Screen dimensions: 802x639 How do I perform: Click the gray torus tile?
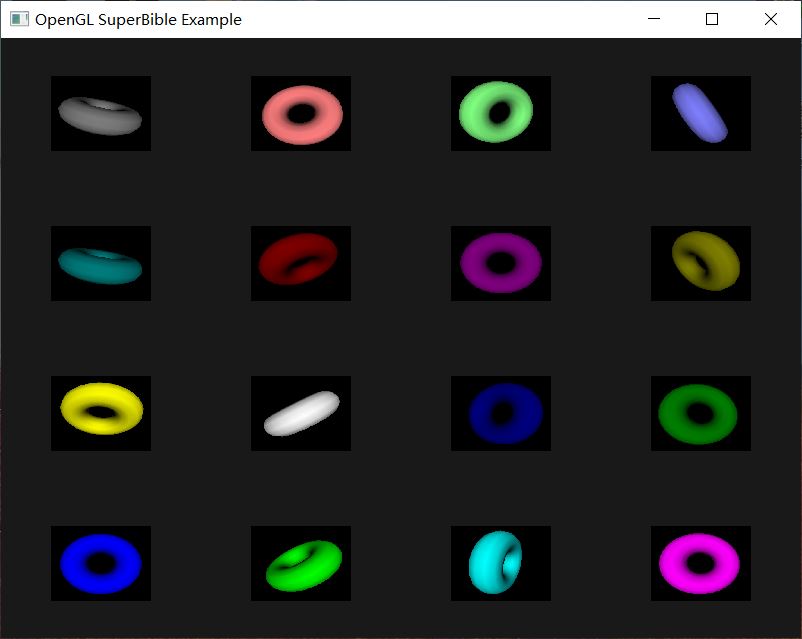[x=101, y=114]
